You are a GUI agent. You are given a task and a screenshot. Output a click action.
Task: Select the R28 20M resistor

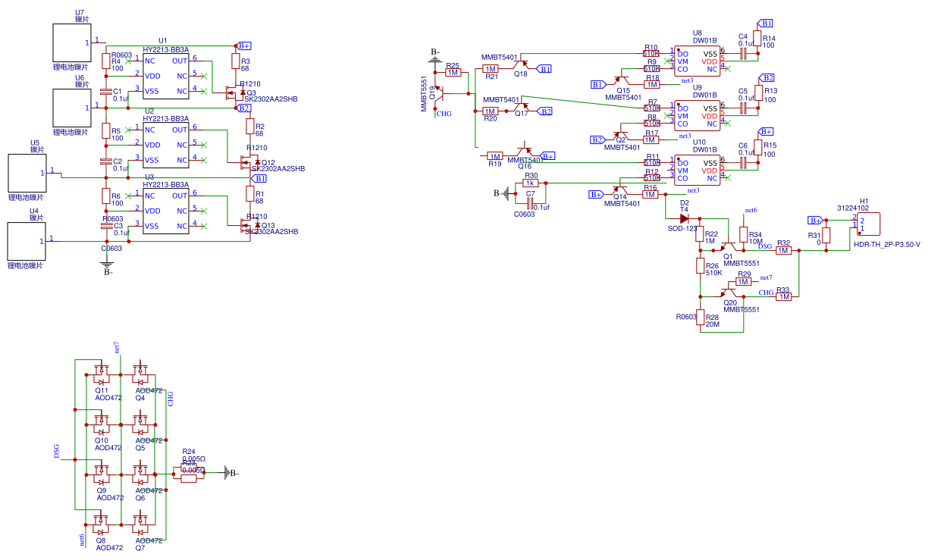point(700,319)
